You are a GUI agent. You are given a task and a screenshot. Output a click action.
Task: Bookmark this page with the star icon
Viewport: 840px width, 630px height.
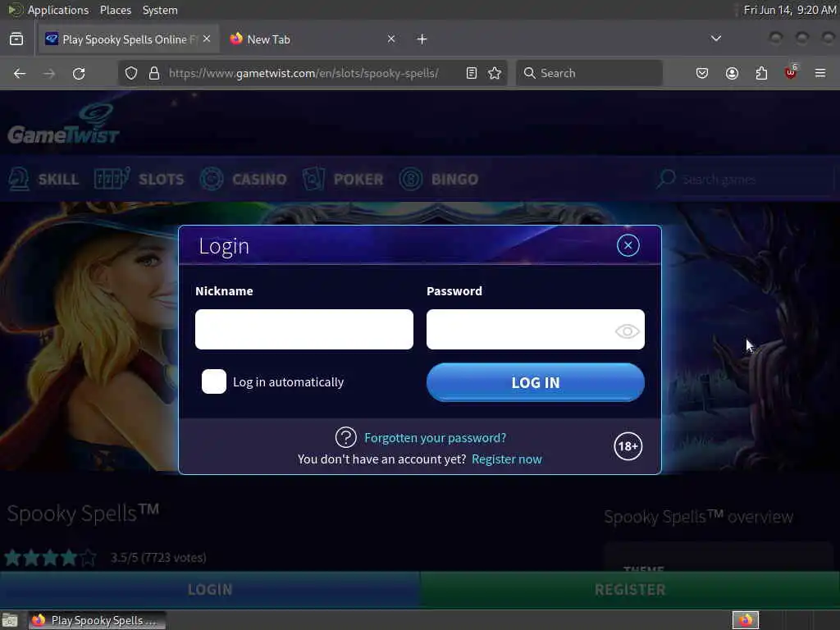pyautogui.click(x=495, y=73)
